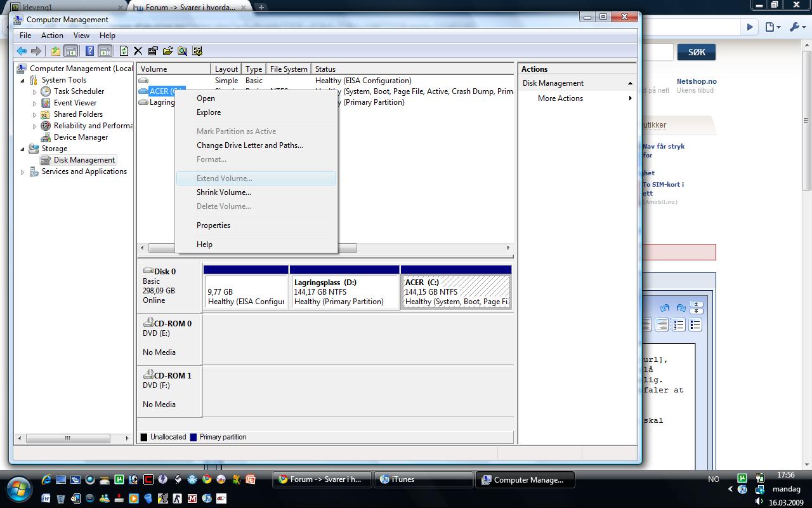This screenshot has width=812, height=508.
Task: Select Device Manager in the tree
Action: click(81, 137)
